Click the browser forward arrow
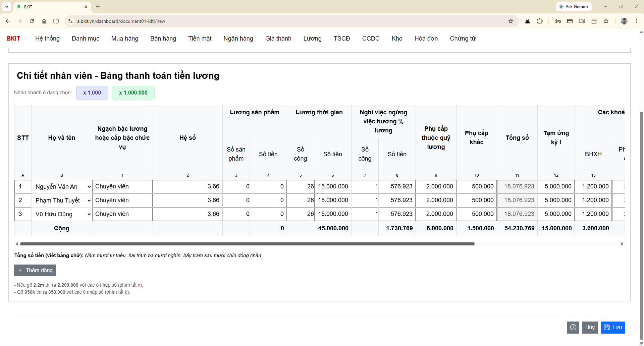This screenshot has height=346, width=644. 20,21
